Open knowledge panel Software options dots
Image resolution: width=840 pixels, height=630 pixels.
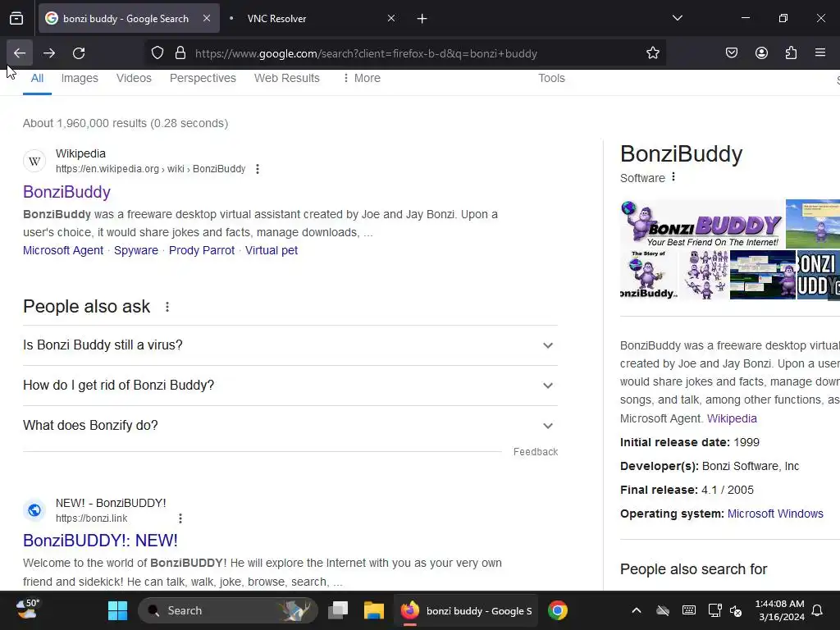pos(673,177)
